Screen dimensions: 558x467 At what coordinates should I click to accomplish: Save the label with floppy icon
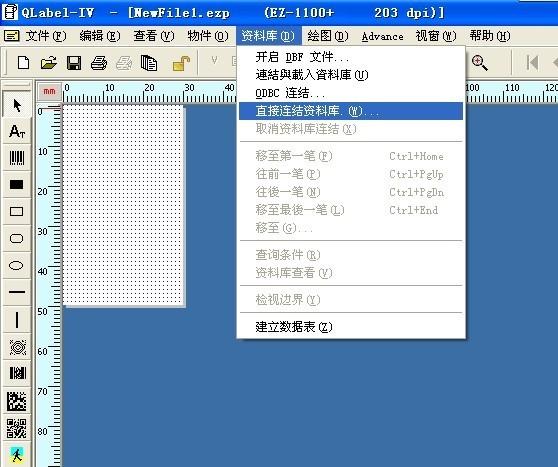tap(74, 63)
